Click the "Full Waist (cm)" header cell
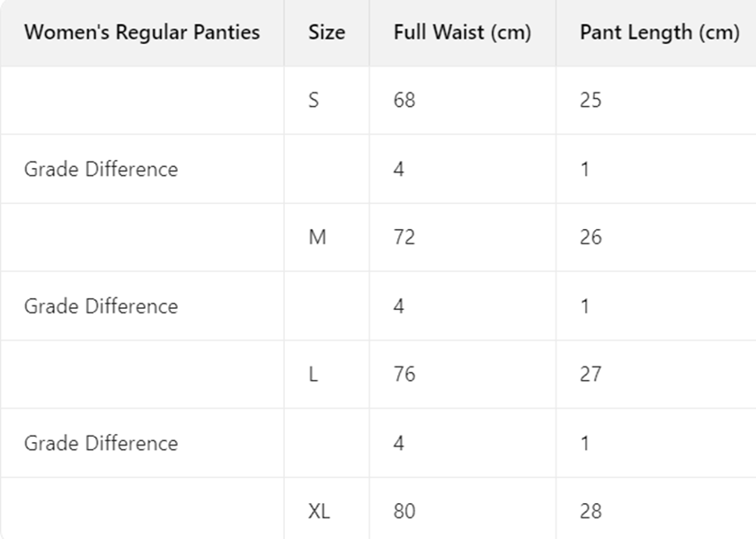The height and width of the screenshot is (539, 756). click(x=462, y=33)
